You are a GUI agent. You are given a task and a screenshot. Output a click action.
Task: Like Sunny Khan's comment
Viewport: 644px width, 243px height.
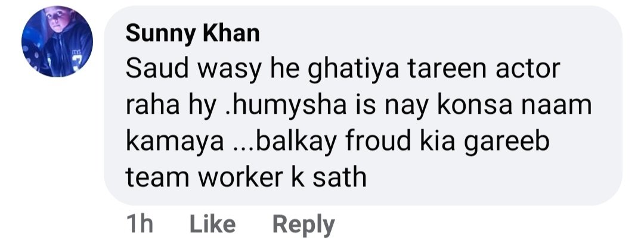pos(212,225)
